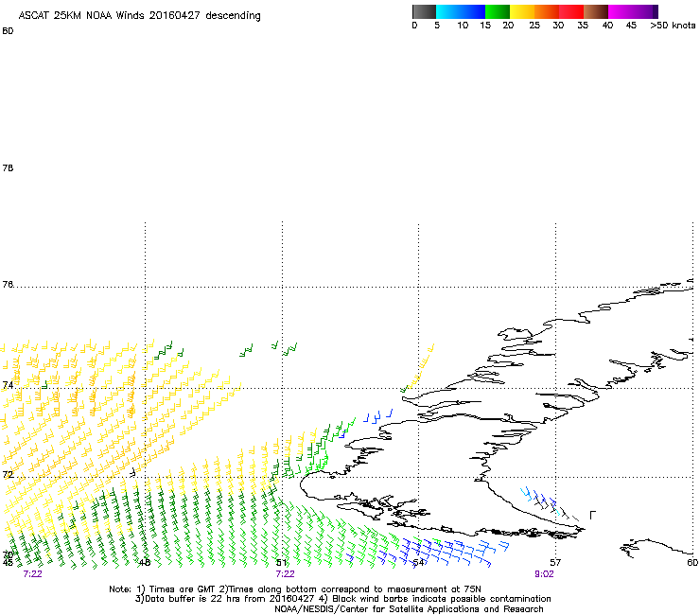The height and width of the screenshot is (615, 700).
Task: Click the NOAA/NESDIS Center credit line
Action: pyautogui.click(x=409, y=609)
